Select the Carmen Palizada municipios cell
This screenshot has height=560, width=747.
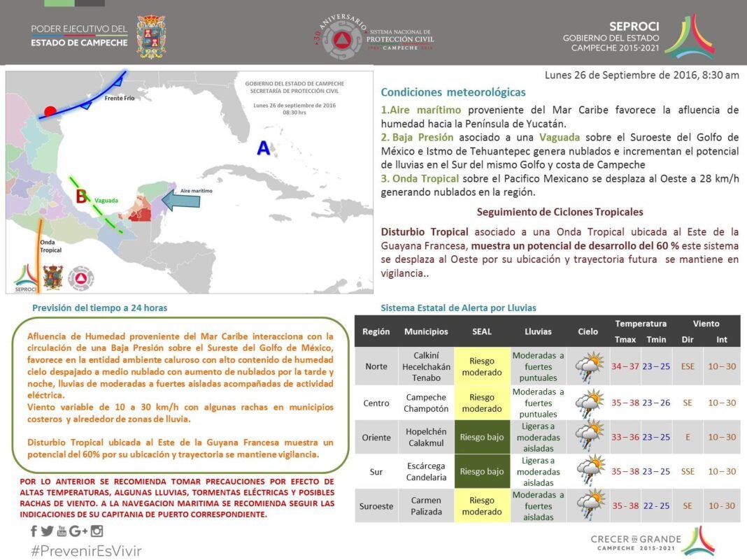click(426, 505)
